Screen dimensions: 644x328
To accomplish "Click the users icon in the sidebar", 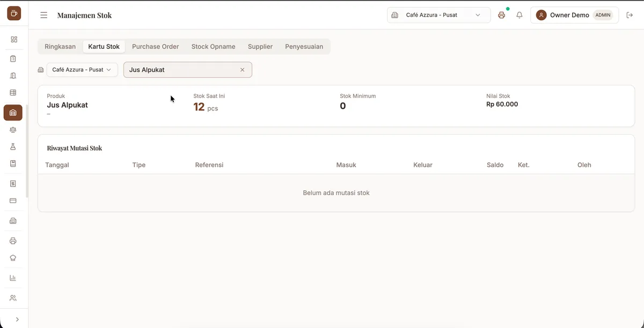I will point(13,298).
